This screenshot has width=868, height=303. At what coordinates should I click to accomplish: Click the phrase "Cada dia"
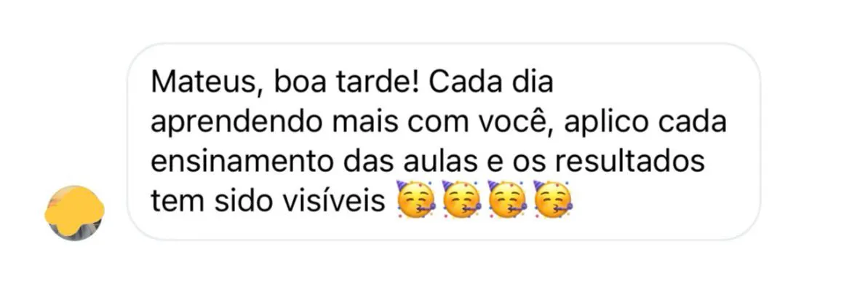point(492,84)
